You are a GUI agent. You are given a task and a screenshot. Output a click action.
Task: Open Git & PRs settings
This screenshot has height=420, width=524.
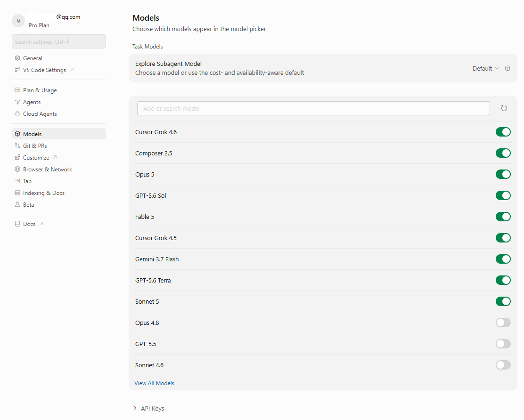tap(59, 145)
